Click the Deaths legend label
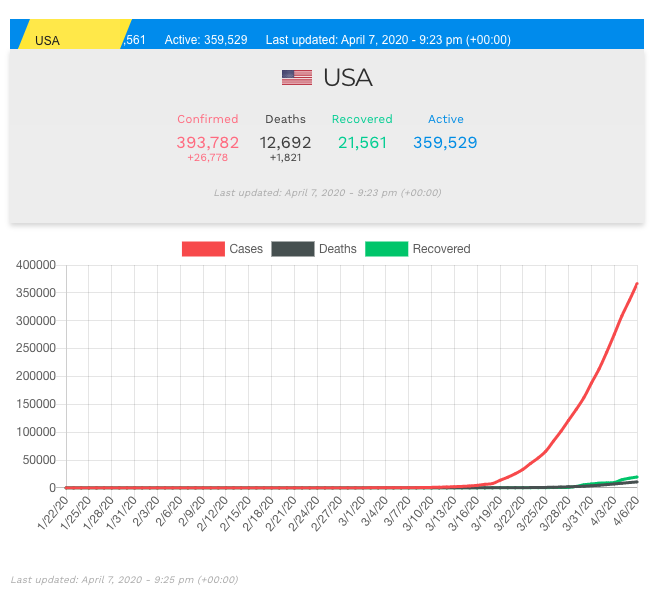The image size is (661, 594). (x=338, y=249)
